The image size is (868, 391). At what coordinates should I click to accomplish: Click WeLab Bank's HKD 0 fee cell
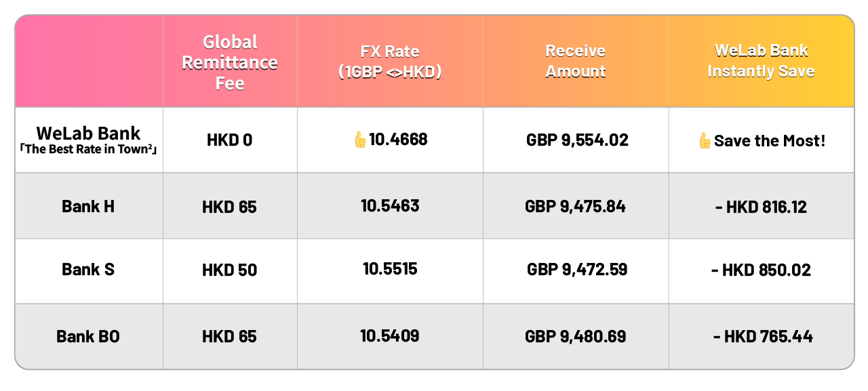click(x=230, y=140)
